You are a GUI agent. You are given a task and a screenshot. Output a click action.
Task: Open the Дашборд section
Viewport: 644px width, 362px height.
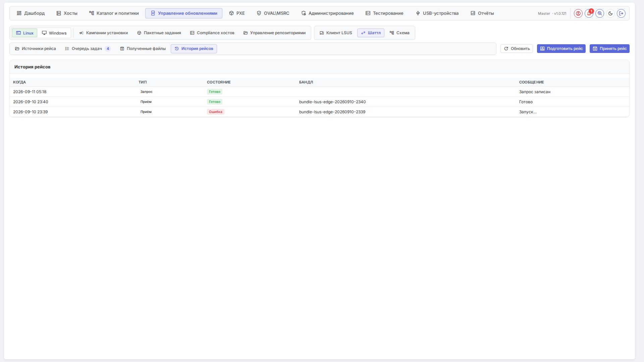pyautogui.click(x=31, y=13)
